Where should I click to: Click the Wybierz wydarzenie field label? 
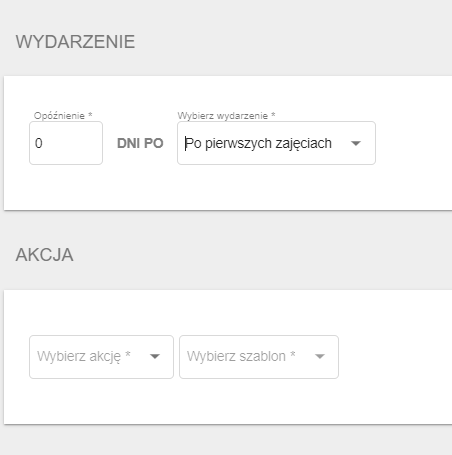click(x=223, y=116)
